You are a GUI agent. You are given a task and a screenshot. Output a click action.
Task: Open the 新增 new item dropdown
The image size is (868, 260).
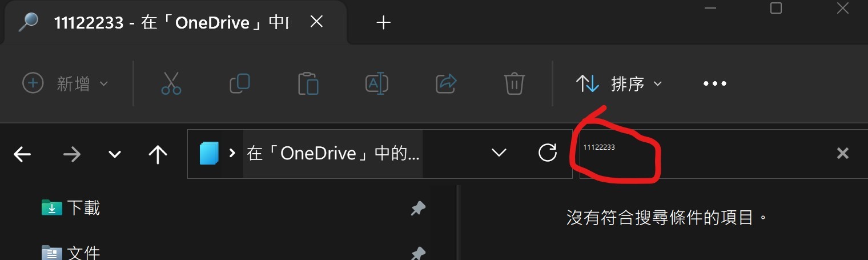coord(65,84)
